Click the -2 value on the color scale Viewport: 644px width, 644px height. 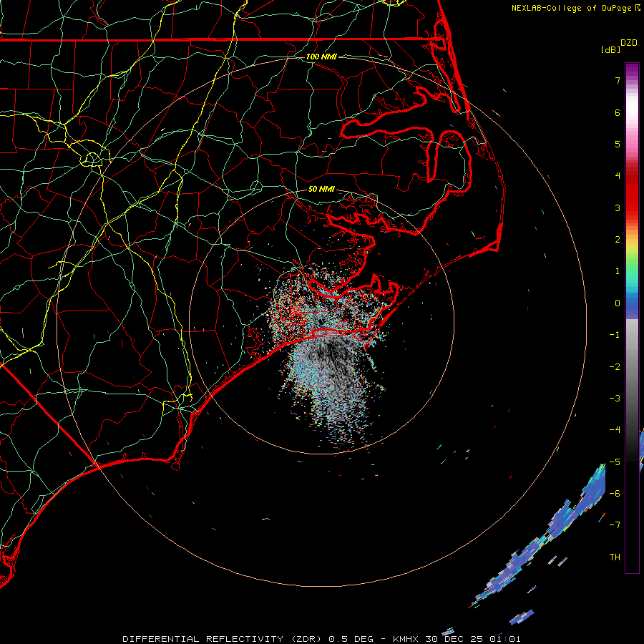click(x=615, y=367)
